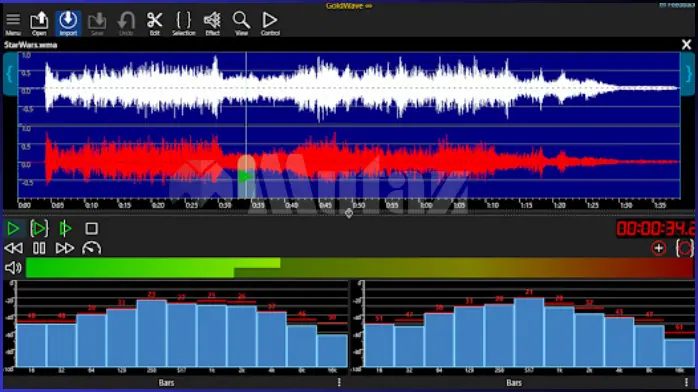The width and height of the screenshot is (698, 392).
Task: Click the 1:30 mark on the timeline
Action: click(x=626, y=205)
